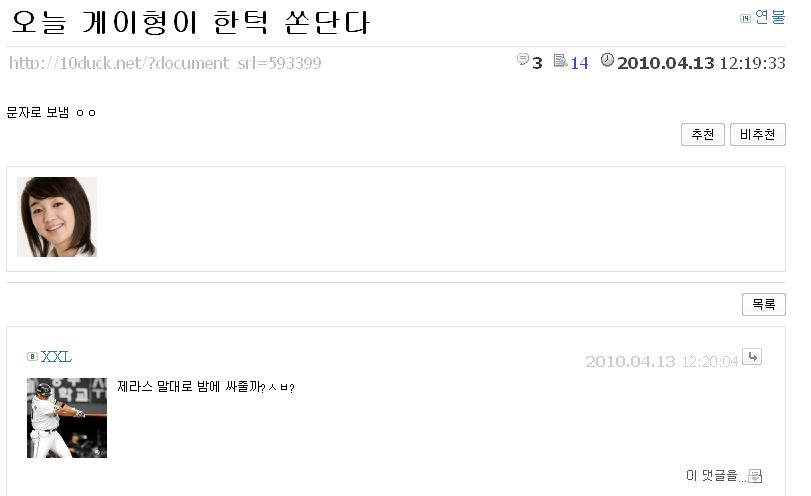Open the author 연붙 profile link
This screenshot has height=496, width=811.
click(770, 17)
